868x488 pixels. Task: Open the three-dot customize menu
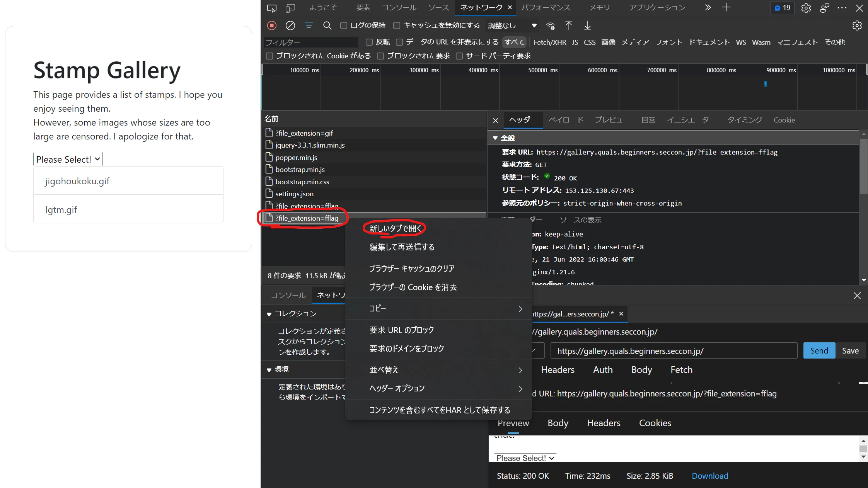pyautogui.click(x=842, y=8)
